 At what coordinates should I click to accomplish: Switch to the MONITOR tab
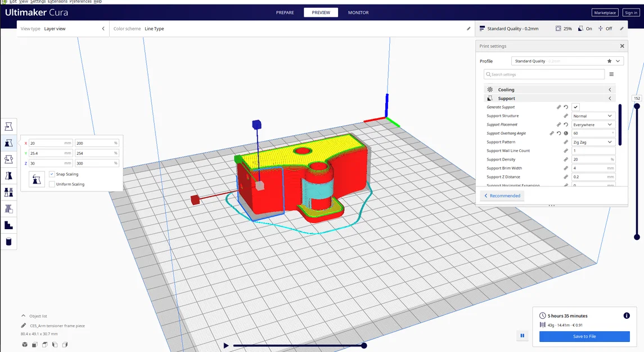[358, 12]
